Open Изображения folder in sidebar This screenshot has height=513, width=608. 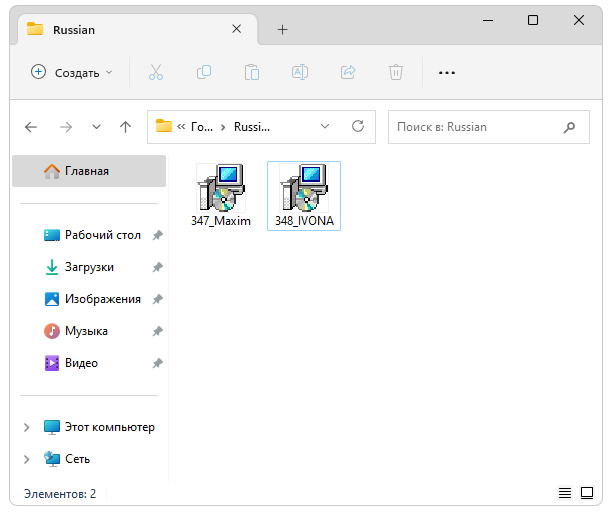click(92, 299)
